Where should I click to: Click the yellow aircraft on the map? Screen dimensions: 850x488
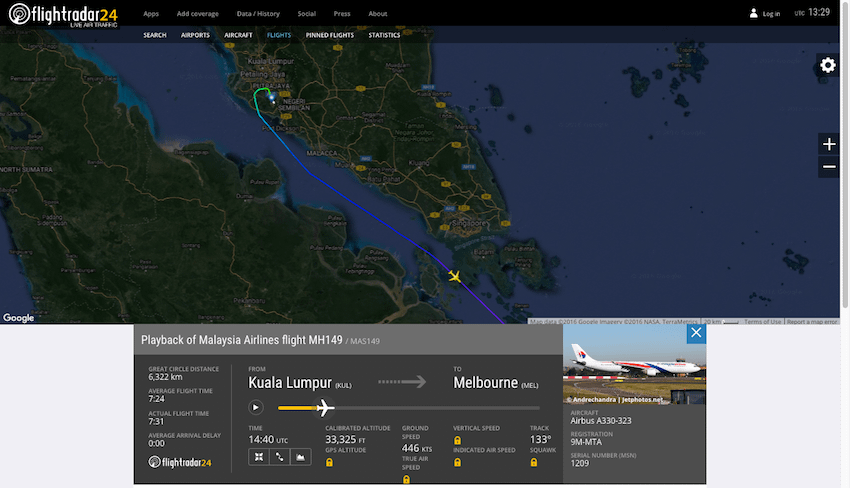(454, 277)
